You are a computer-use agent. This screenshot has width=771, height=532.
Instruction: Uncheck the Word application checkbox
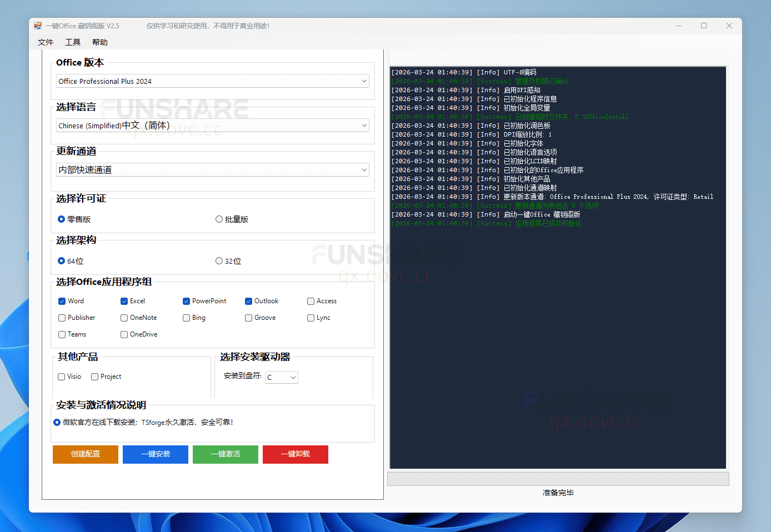62,301
